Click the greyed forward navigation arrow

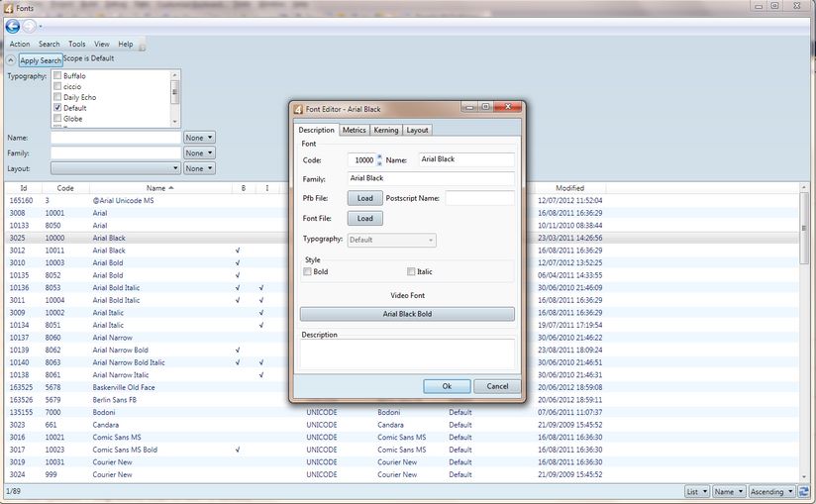[x=30, y=26]
